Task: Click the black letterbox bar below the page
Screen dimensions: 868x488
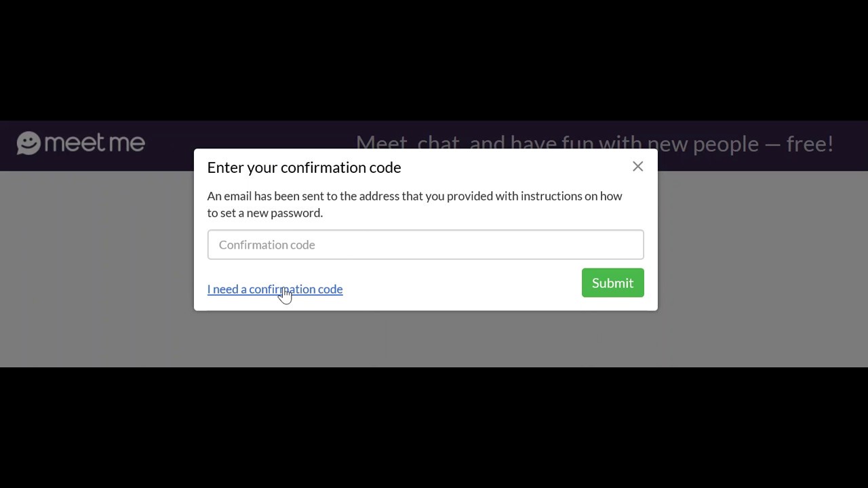Action: [x=434, y=427]
